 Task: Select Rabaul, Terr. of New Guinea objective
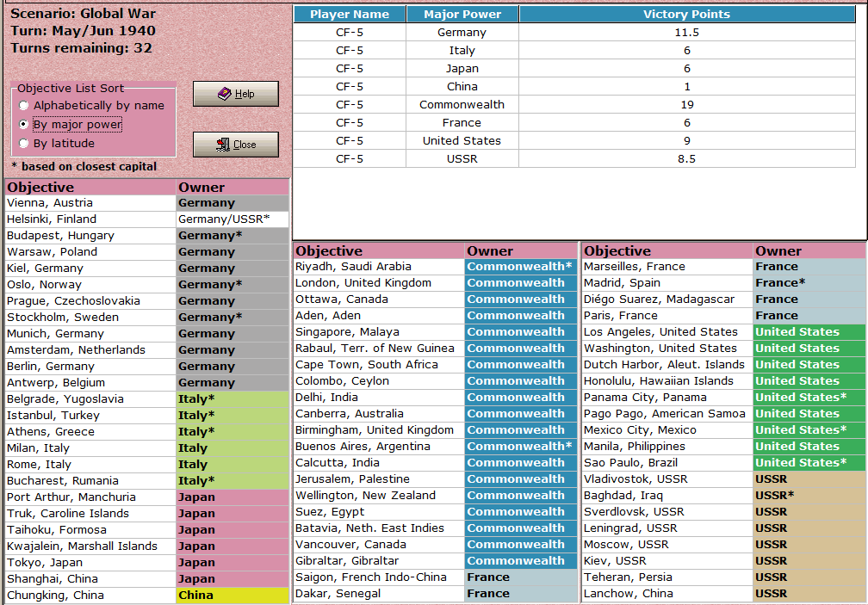coord(379,349)
